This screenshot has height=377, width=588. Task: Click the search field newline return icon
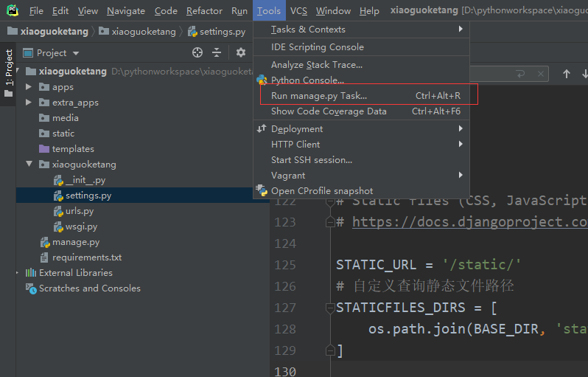click(x=520, y=74)
